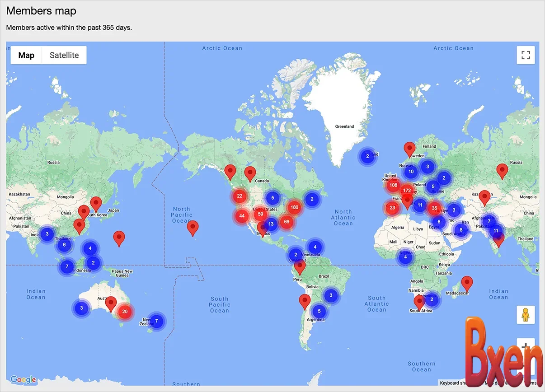Click the 180 cluster over the eastern United States
Screen dimensions: 545x392
point(294,207)
